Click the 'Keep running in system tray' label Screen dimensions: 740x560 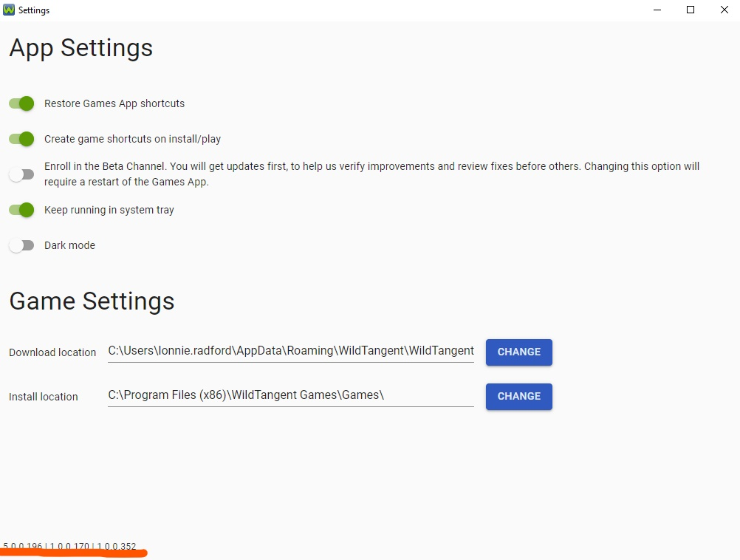[x=109, y=210]
